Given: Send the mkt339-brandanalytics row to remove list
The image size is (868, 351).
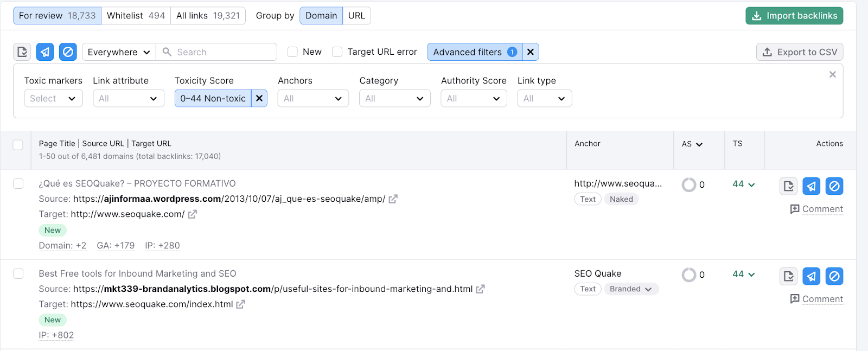Looking at the screenshot, I should click(812, 276).
